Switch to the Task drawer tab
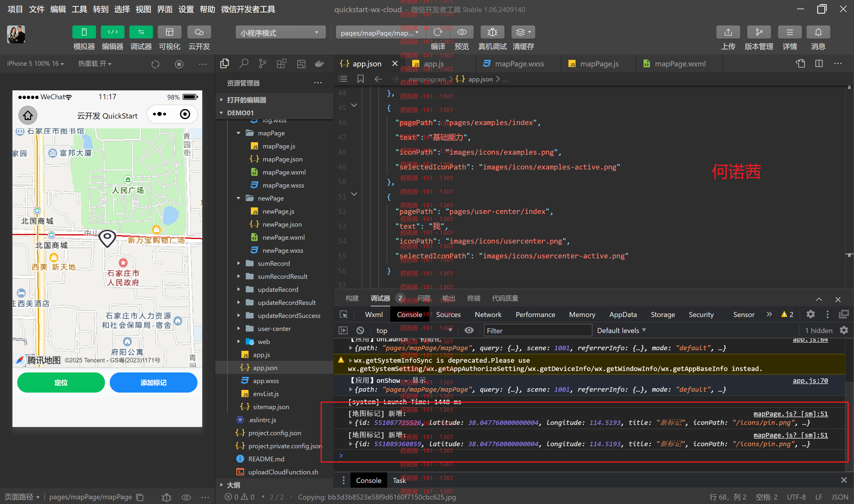Screen dimensions: 854x504 click(399, 480)
